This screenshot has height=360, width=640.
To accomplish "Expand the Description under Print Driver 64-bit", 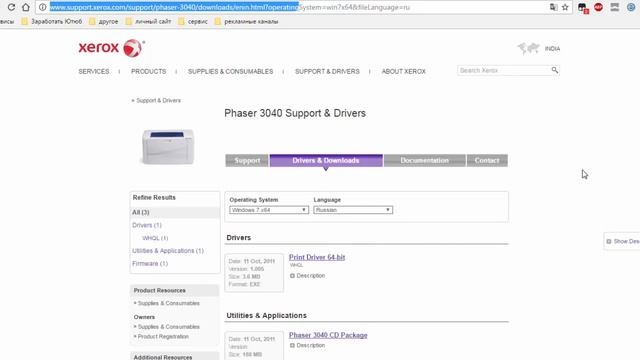I will (x=307, y=276).
